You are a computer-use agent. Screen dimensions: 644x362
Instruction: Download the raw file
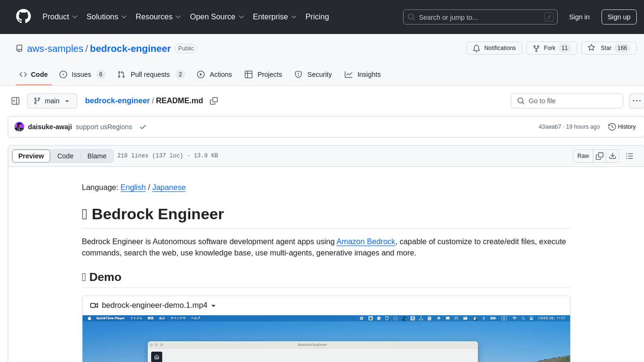613,156
